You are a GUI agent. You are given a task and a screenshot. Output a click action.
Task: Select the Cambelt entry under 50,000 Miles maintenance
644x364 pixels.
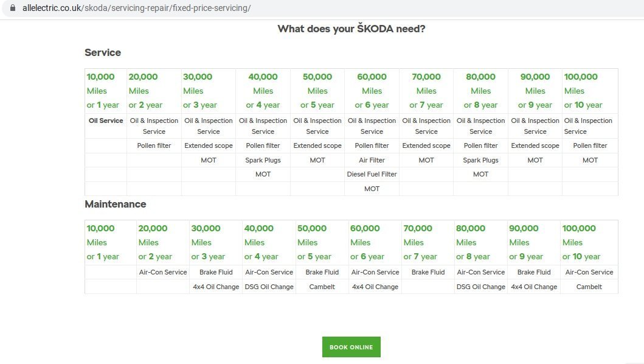pyautogui.click(x=322, y=287)
